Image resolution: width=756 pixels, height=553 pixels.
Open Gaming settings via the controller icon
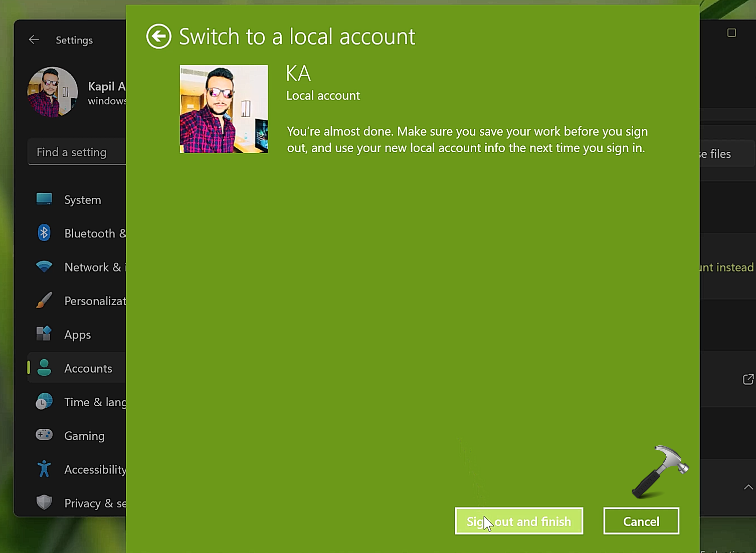tap(44, 435)
